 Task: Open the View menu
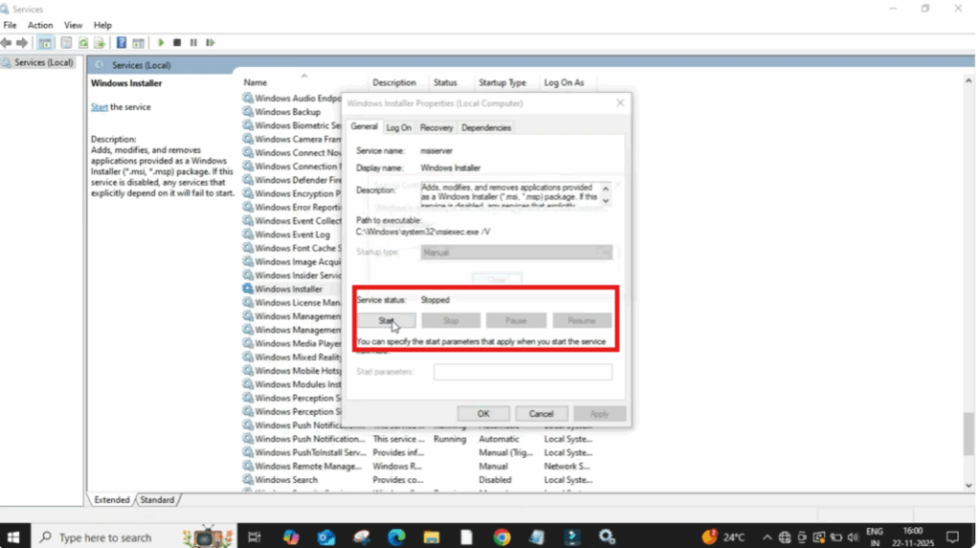point(73,25)
